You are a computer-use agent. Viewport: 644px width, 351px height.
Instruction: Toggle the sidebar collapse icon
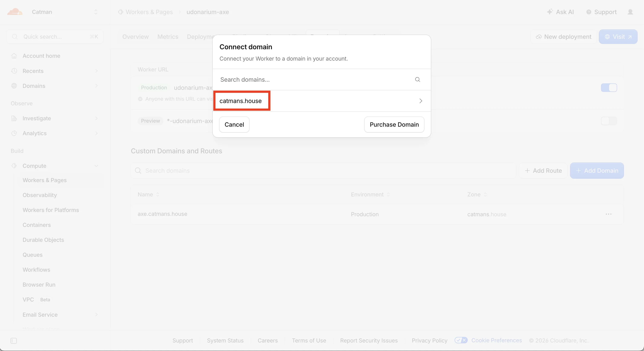point(14,341)
